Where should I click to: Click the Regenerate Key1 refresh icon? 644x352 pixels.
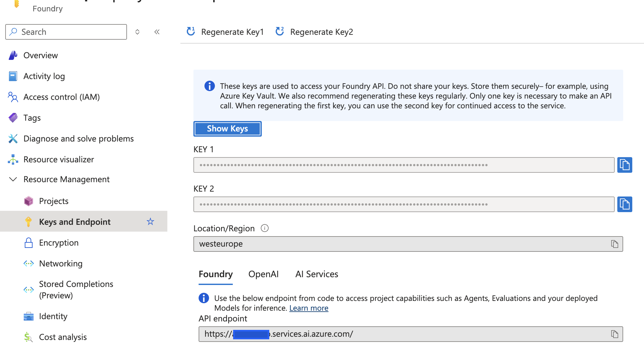[190, 32]
